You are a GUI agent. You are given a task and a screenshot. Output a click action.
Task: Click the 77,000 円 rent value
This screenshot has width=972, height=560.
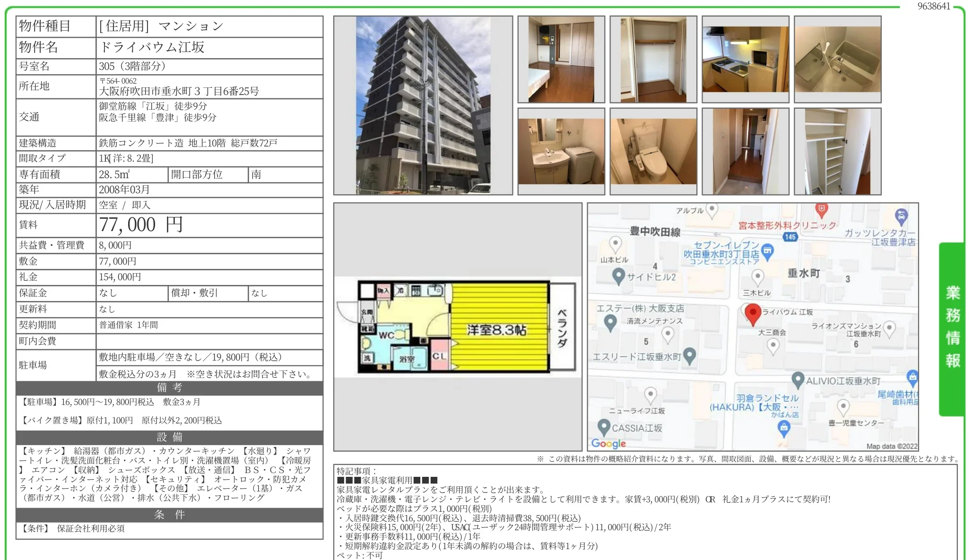141,225
